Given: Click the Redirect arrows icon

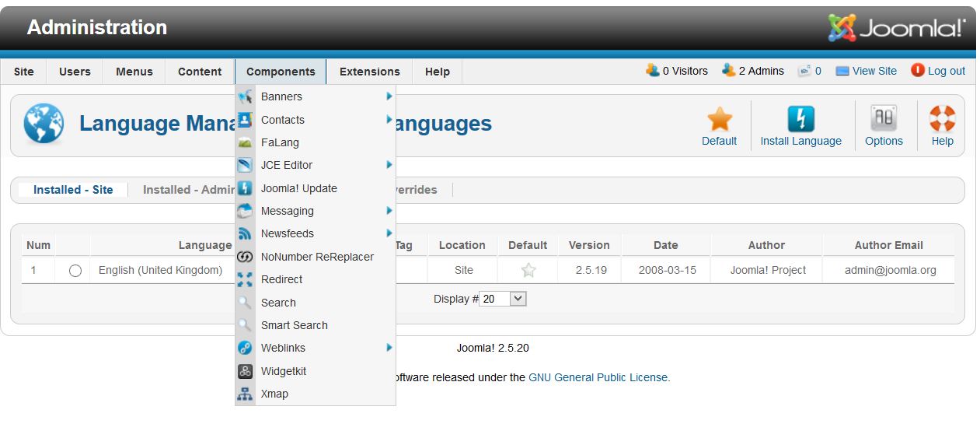Looking at the screenshot, I should pyautogui.click(x=245, y=279).
